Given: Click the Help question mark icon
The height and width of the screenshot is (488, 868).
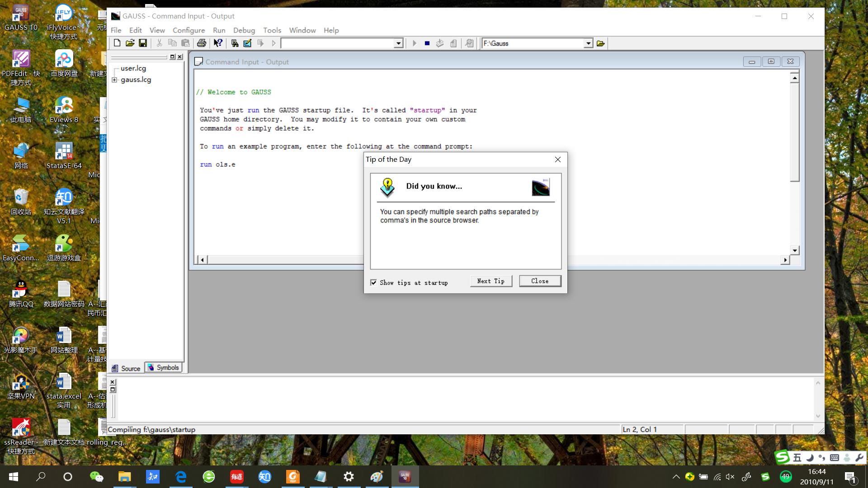Looking at the screenshot, I should (x=217, y=43).
